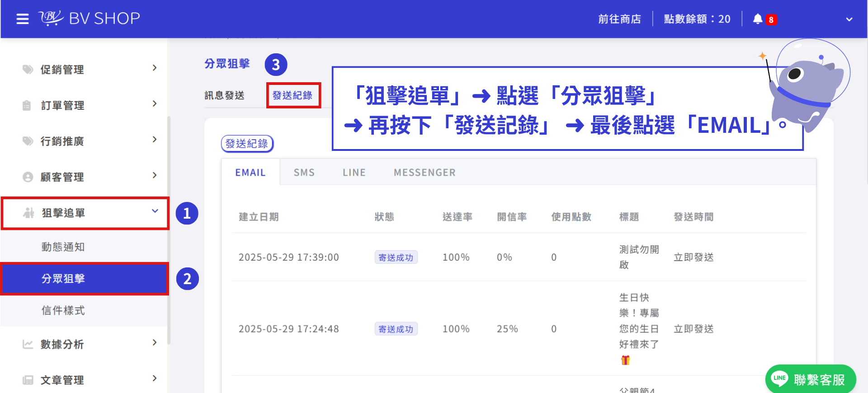Expand 訂單管理 chevron
Screen dimensions: 868x393
[155, 103]
